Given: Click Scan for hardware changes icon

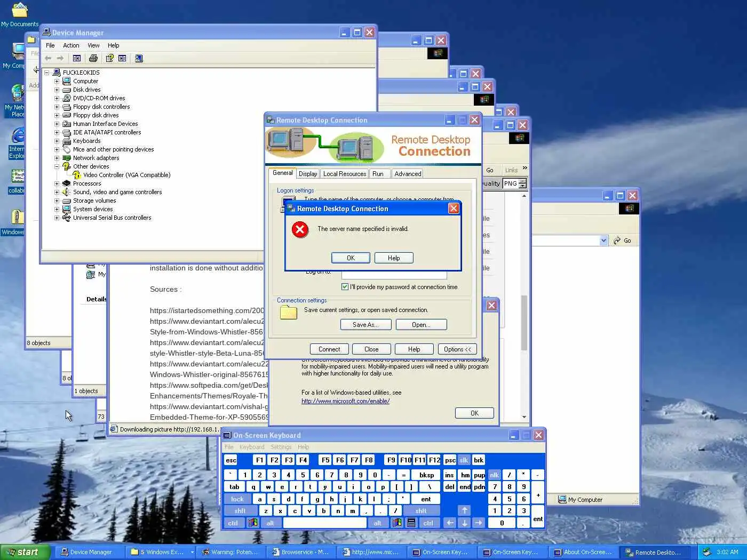Looking at the screenshot, I should point(139,58).
